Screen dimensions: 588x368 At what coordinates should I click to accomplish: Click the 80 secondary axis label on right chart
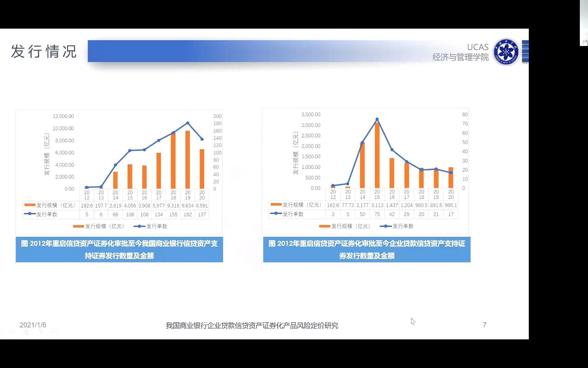click(465, 114)
